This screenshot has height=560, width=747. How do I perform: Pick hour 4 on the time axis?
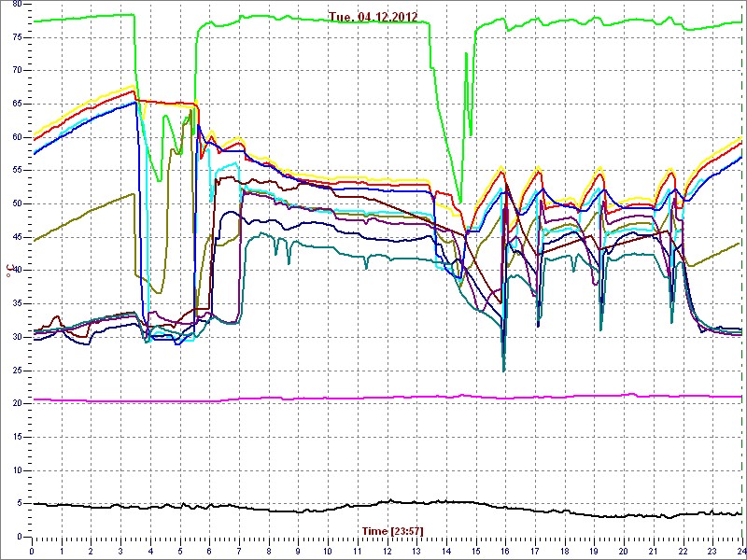pos(150,552)
